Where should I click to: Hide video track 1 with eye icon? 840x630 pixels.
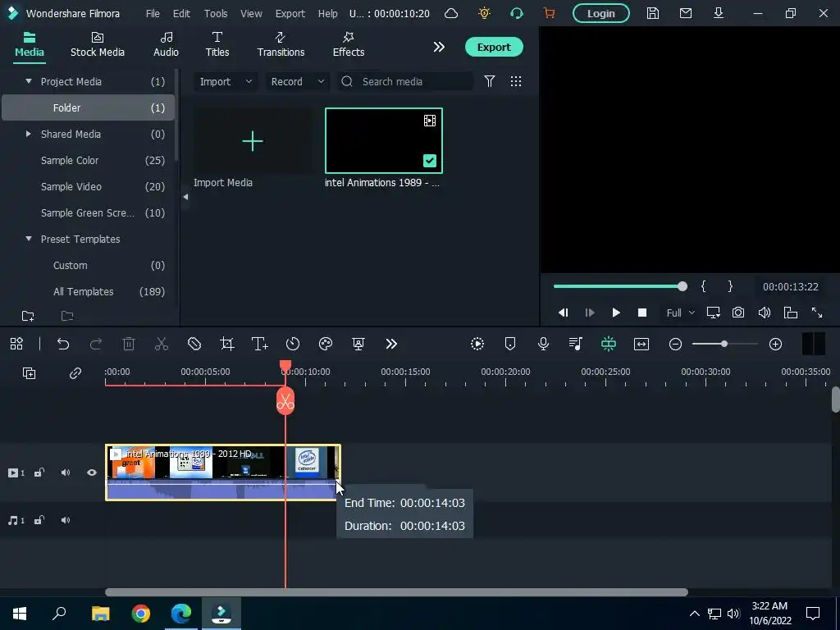click(x=92, y=472)
